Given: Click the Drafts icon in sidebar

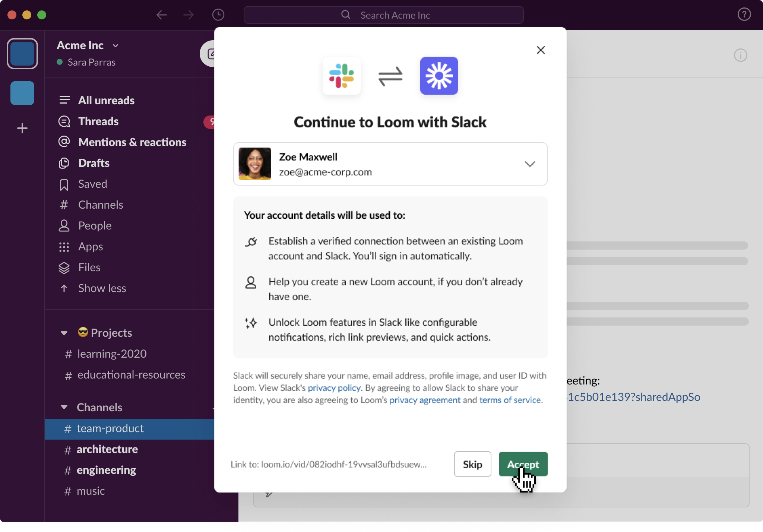Looking at the screenshot, I should (x=63, y=163).
